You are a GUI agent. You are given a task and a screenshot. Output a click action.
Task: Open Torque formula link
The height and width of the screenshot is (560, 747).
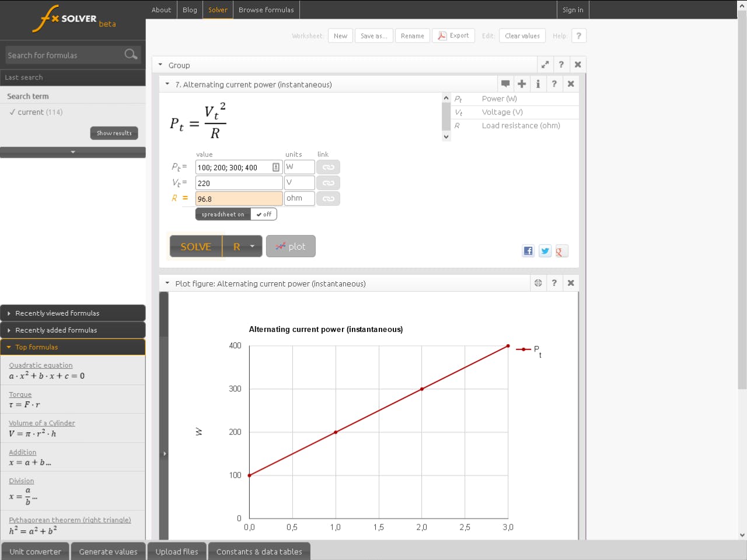(20, 394)
